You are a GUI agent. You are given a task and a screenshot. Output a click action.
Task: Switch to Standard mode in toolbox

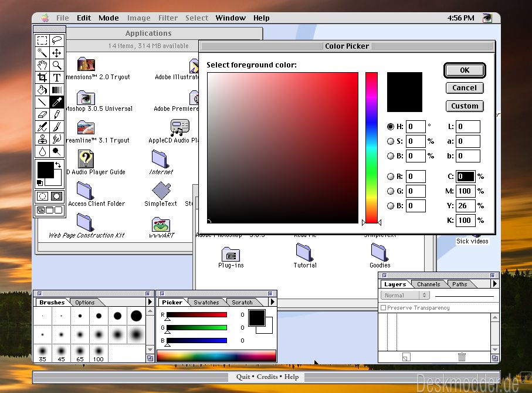(42, 196)
